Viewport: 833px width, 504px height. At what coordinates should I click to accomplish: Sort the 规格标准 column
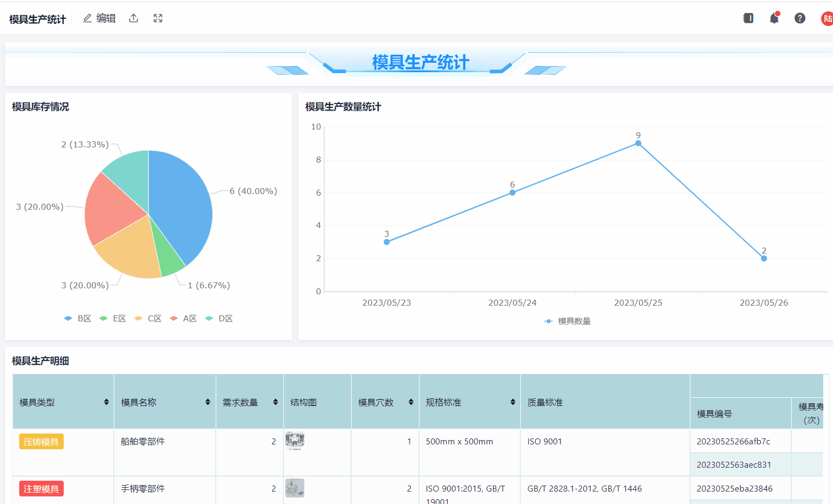tap(513, 402)
